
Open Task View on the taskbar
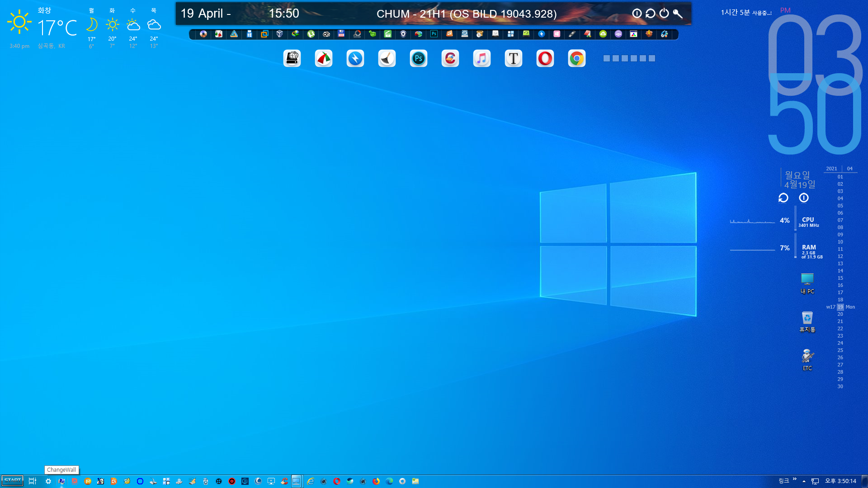tap(33, 481)
